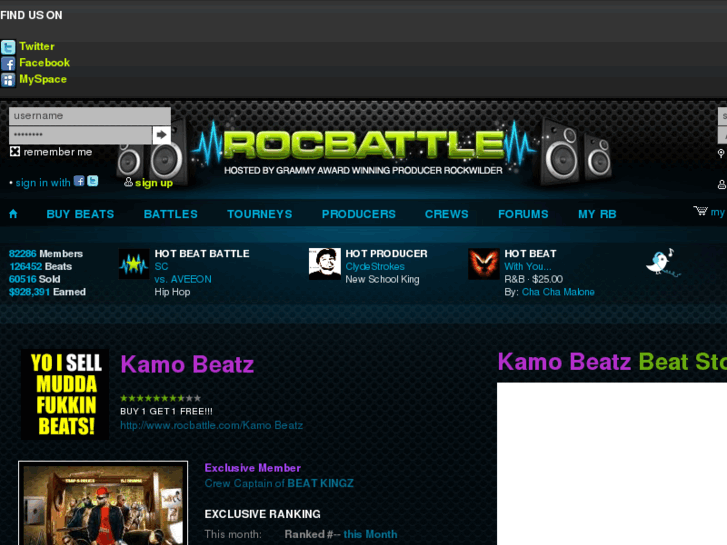This screenshot has height=545, width=727.
Task: Click the password input field
Action: coord(81,135)
